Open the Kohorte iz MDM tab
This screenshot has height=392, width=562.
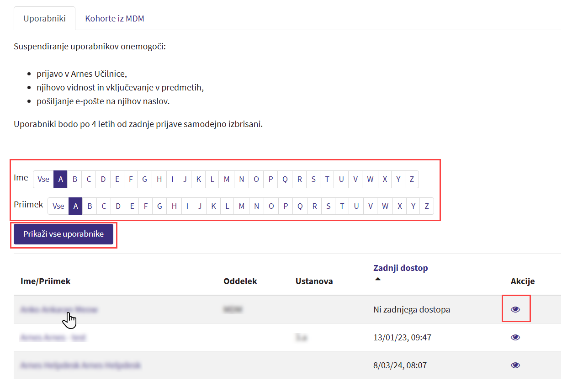pyautogui.click(x=115, y=19)
